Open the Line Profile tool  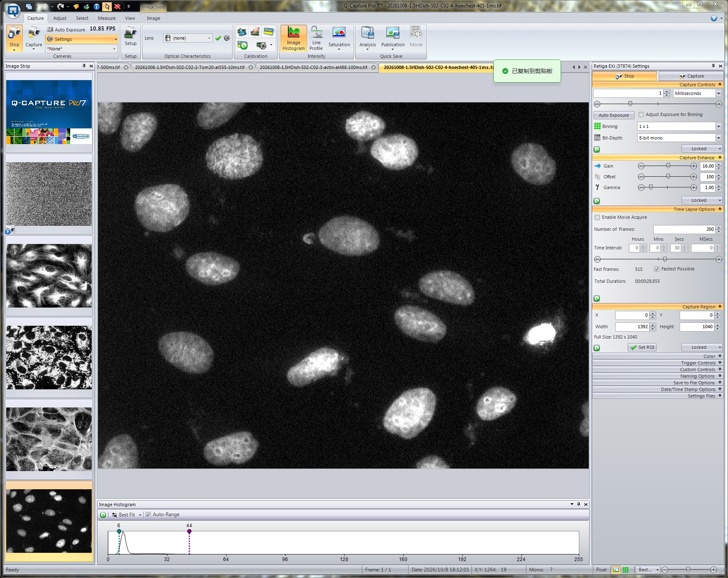coord(316,38)
